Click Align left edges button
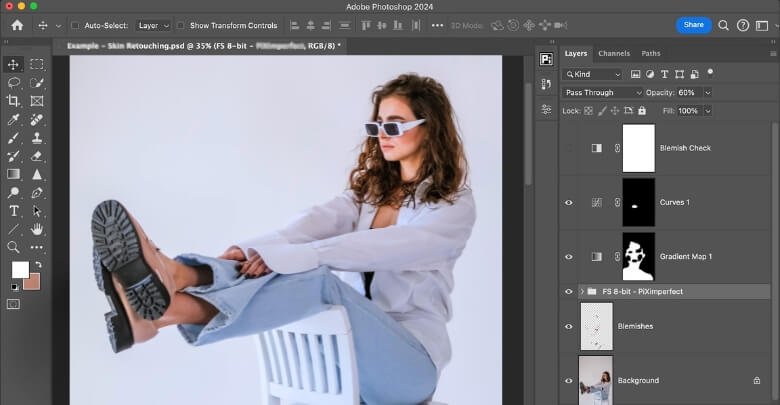 tap(294, 25)
